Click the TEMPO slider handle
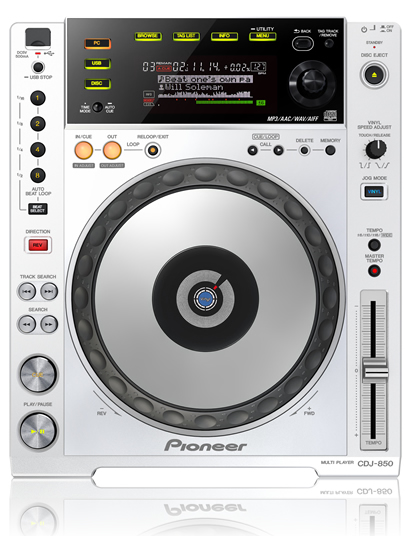The width and height of the screenshot is (411, 536). click(374, 370)
